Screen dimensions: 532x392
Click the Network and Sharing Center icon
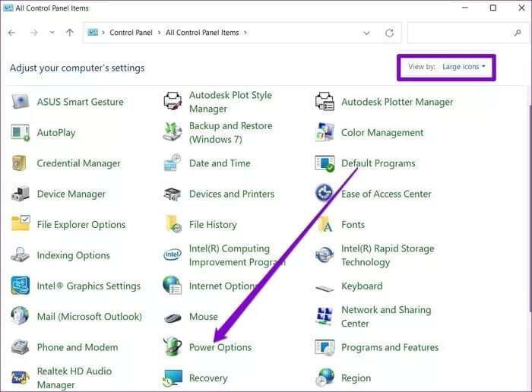click(325, 316)
